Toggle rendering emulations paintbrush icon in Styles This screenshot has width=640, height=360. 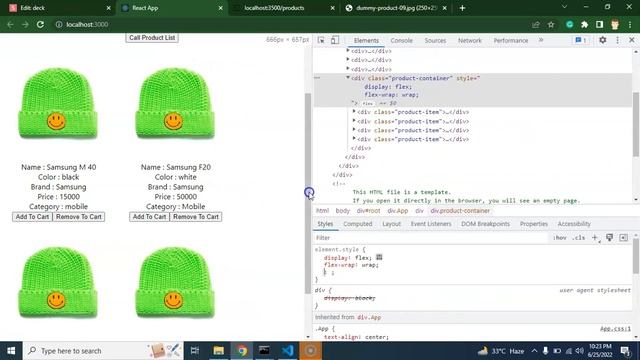(x=609, y=238)
